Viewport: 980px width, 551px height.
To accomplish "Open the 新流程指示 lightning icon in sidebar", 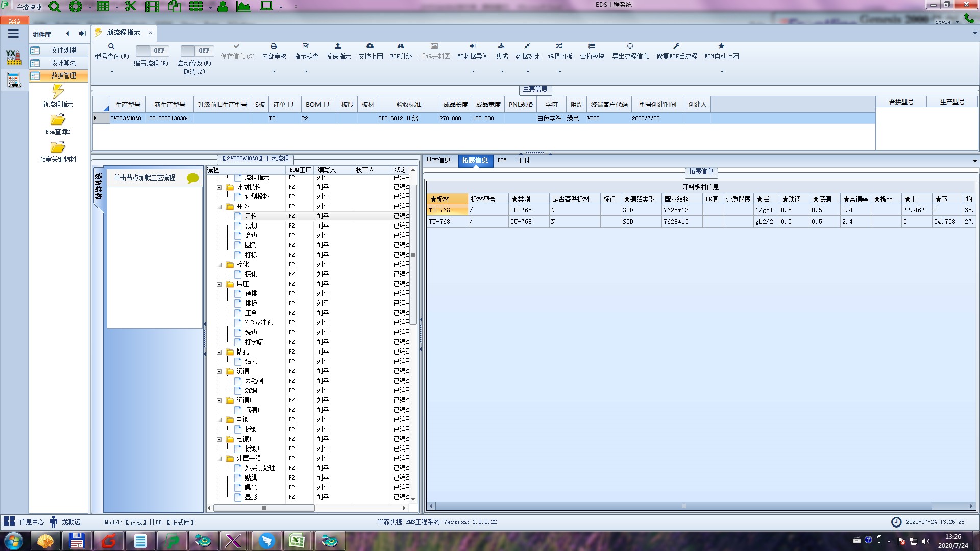I will click(58, 92).
